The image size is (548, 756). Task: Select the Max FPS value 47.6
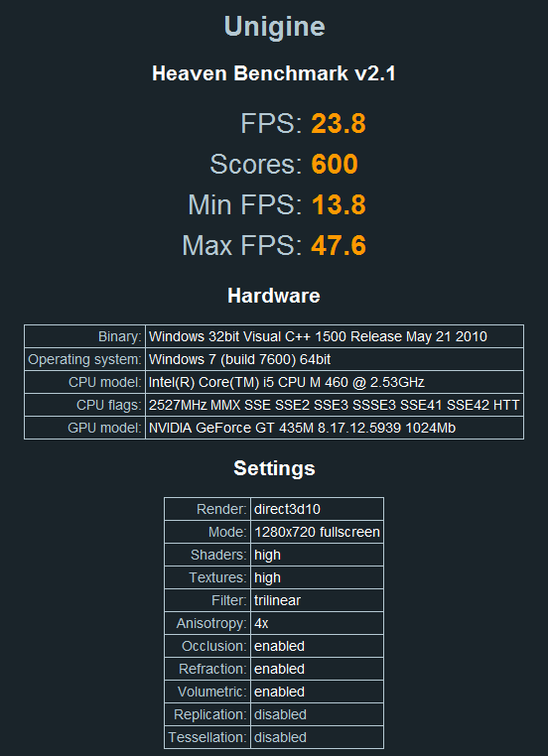339,245
